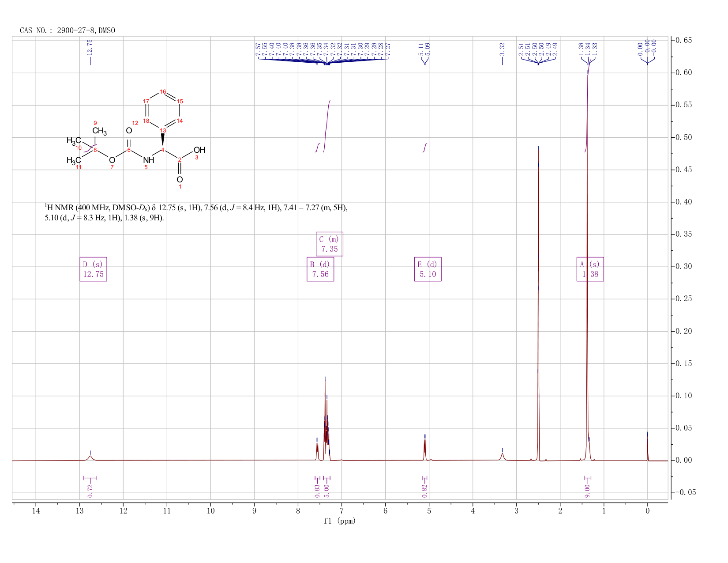
Task: Click the 14 tick label on the ppm axis
Action: pos(36,510)
